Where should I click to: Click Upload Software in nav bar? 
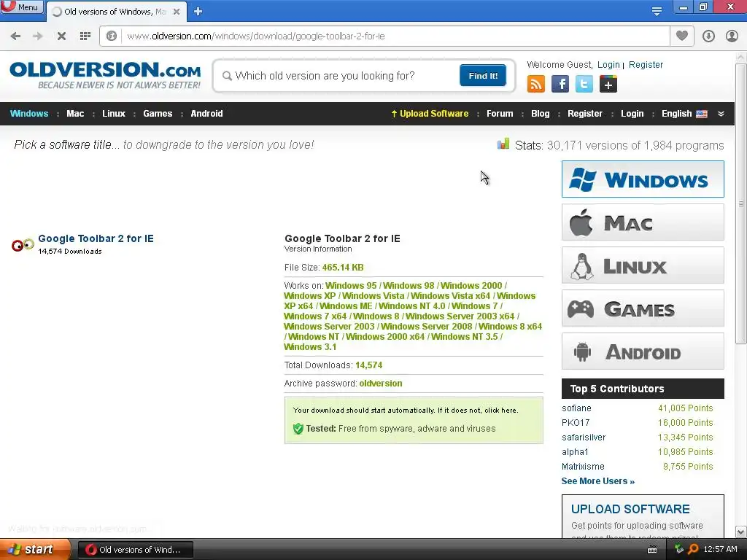tap(430, 114)
